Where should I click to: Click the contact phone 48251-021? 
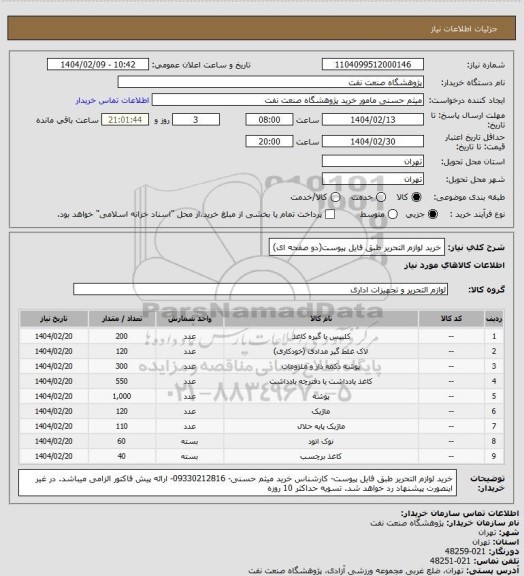(450, 561)
